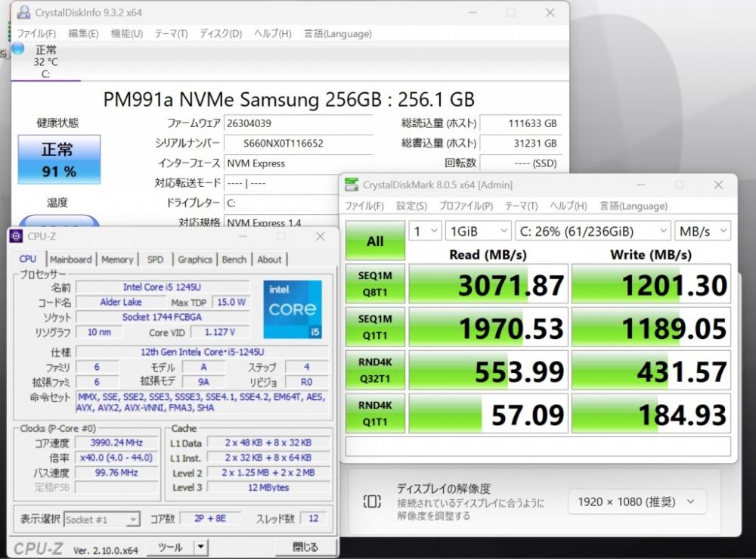Start the SEQ1M Q1T1 test
The height and width of the screenshot is (559, 756).
pos(375,327)
